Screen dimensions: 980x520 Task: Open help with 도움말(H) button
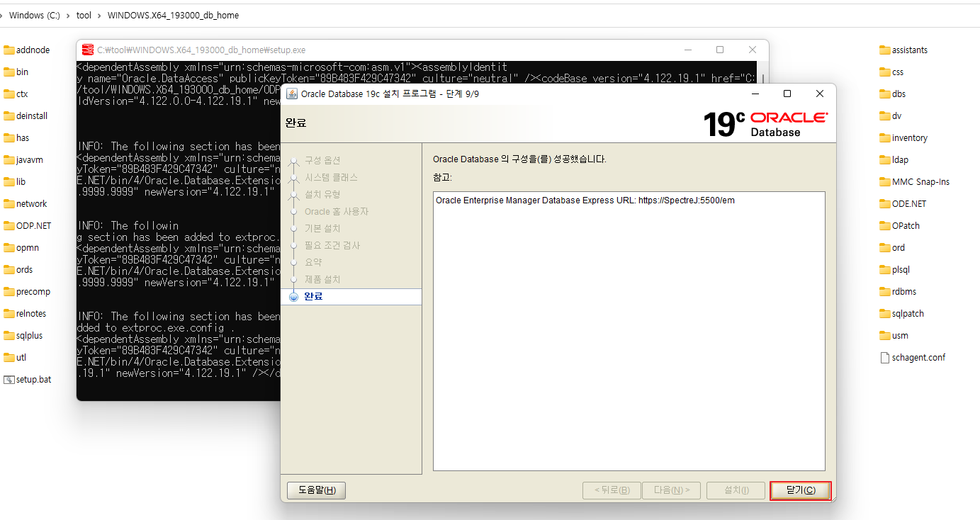316,490
